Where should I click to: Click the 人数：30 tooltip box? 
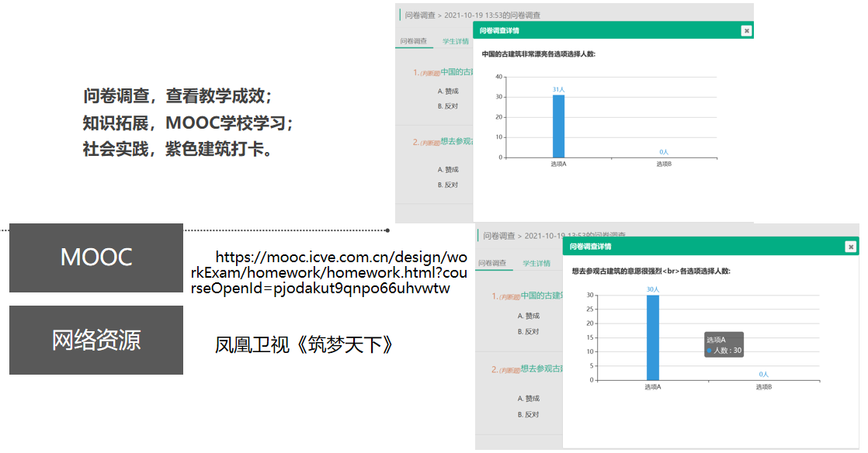click(724, 345)
